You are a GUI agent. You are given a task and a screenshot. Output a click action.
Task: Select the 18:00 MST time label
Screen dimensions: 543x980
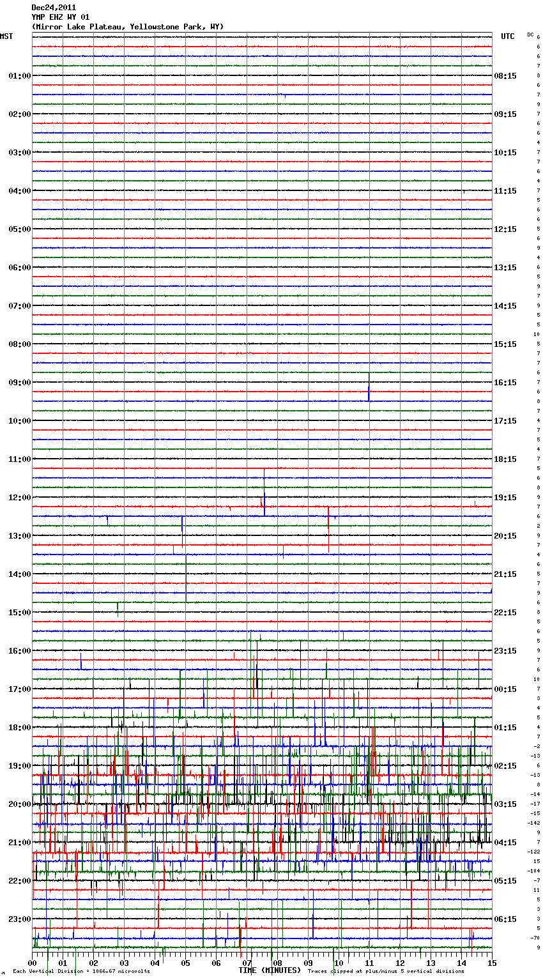(x=19, y=728)
